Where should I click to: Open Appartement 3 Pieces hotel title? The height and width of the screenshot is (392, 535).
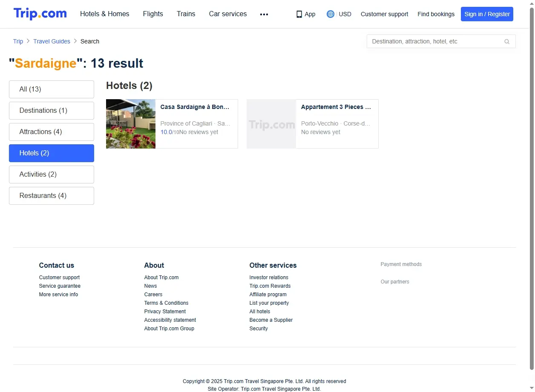click(x=336, y=107)
